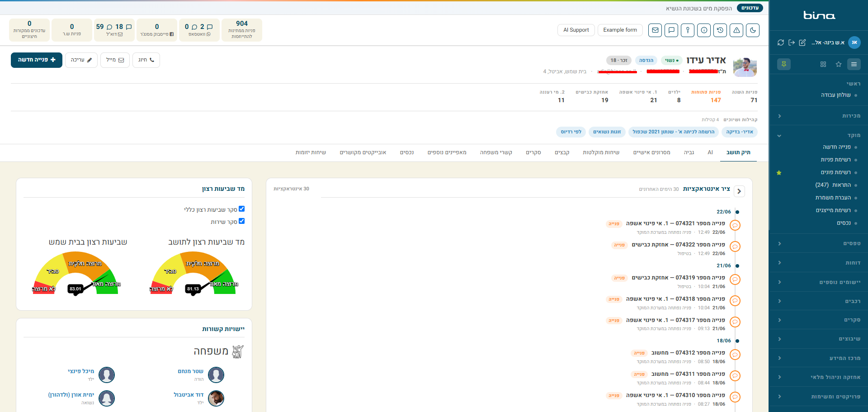Click the bina logo
The height and width of the screenshot is (412, 868).
(x=819, y=15)
